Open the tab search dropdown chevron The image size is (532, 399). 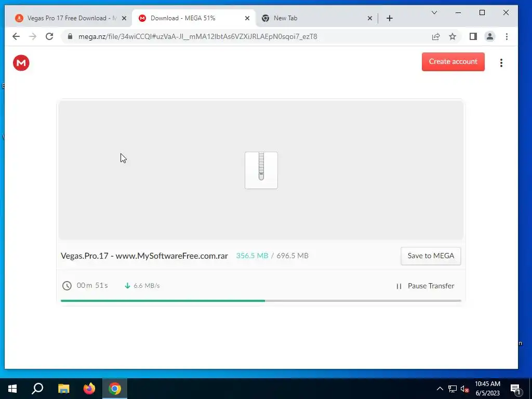pos(434,12)
